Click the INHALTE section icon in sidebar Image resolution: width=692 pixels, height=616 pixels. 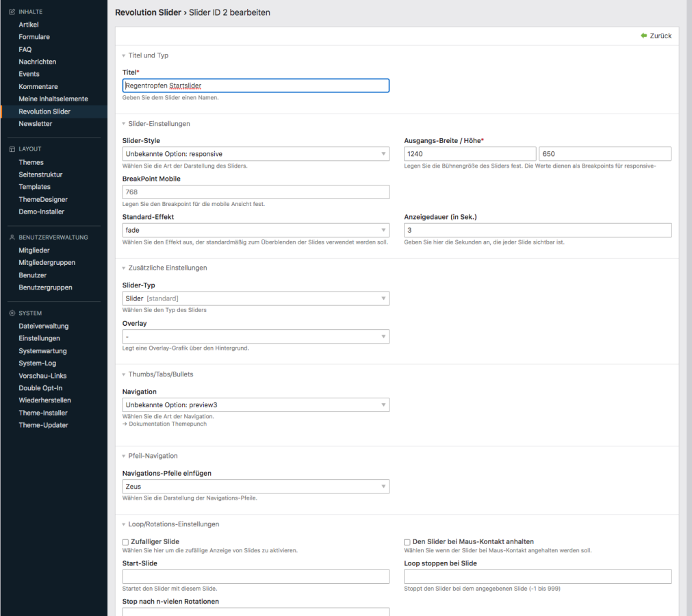(x=12, y=12)
